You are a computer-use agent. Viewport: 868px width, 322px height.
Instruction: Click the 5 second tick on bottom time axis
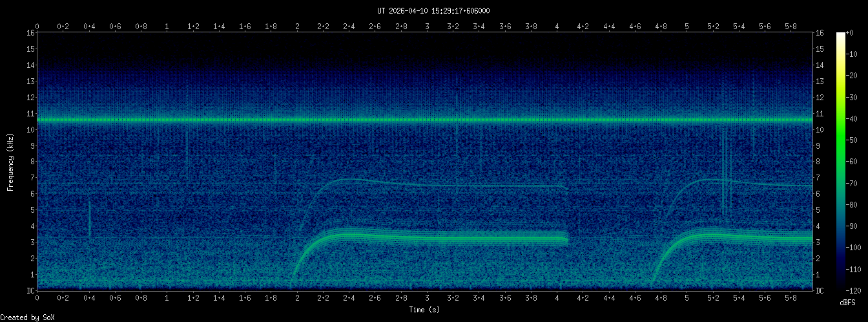[687, 298]
